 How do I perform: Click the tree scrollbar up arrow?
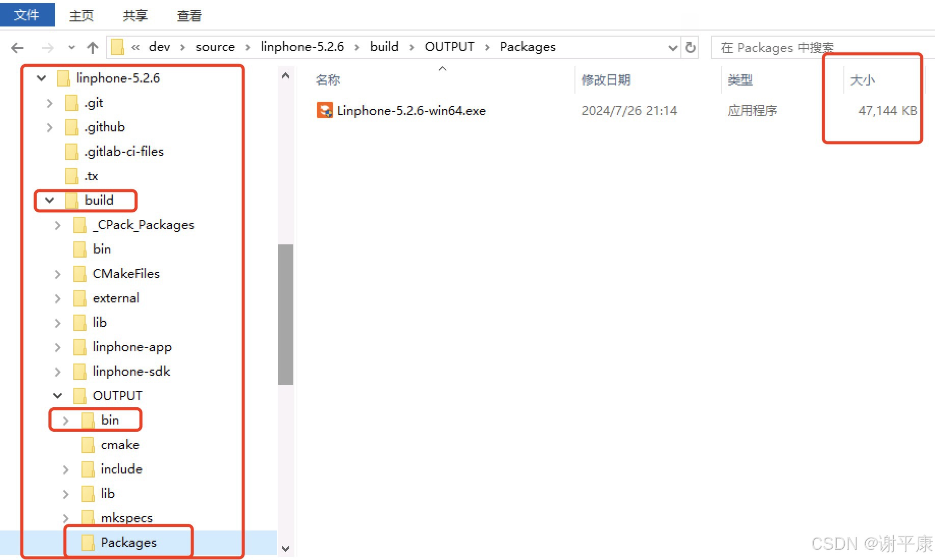point(286,76)
